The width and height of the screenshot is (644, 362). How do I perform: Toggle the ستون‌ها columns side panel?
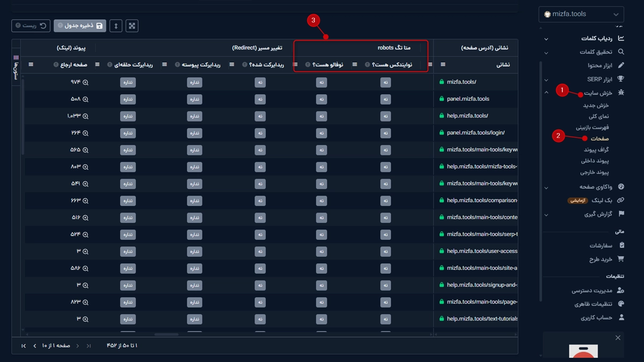point(16,68)
